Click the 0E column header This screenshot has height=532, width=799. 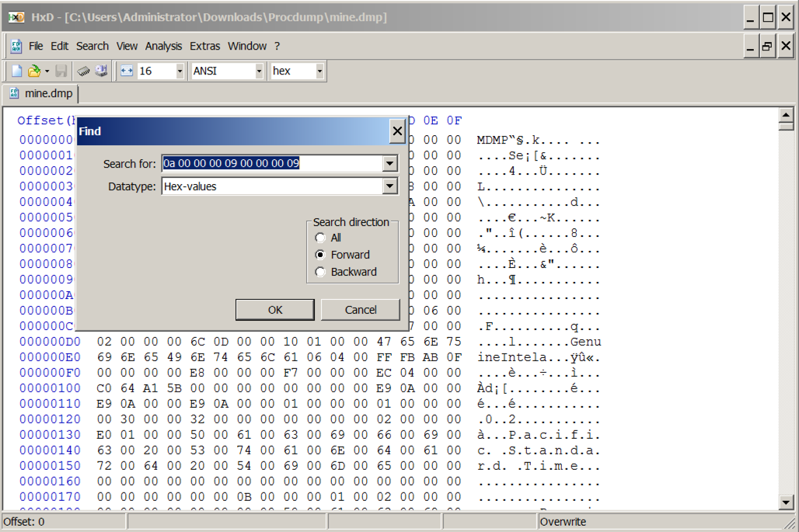pos(431,120)
